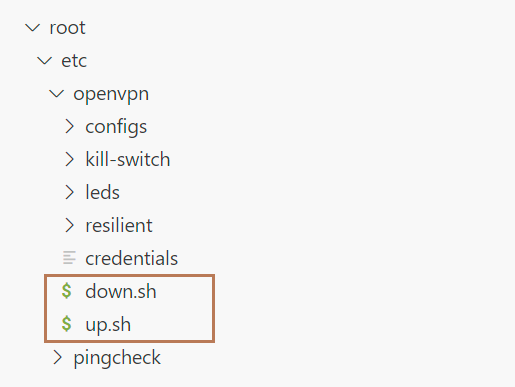Expand the resilient folder arrow
Screen dimensions: 515x387
click(69, 225)
